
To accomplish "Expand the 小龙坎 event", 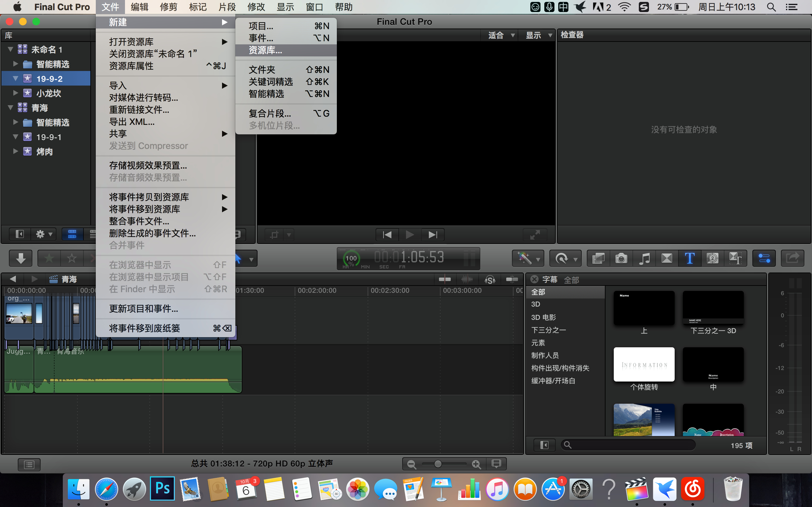I will pos(16,93).
